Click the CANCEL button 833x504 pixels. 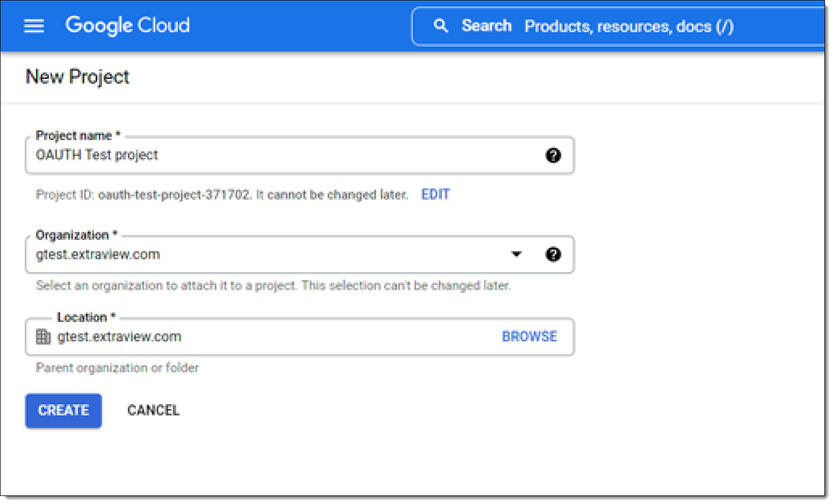pos(154,411)
